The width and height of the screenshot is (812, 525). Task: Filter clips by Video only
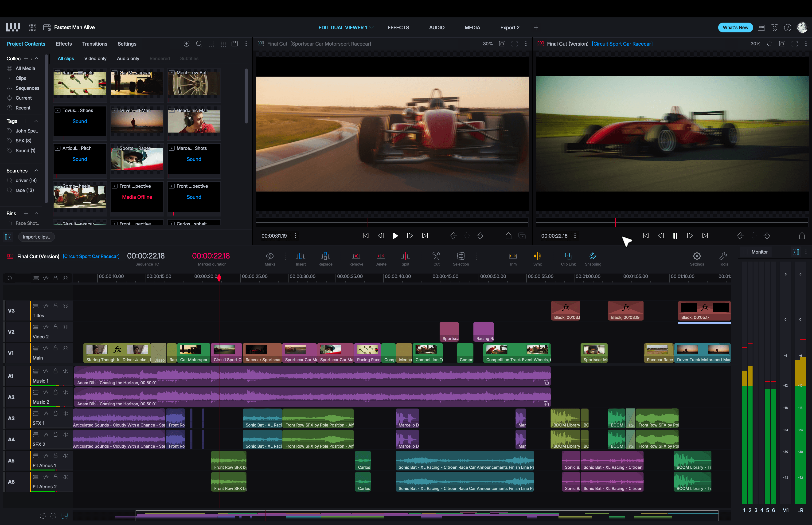point(95,59)
